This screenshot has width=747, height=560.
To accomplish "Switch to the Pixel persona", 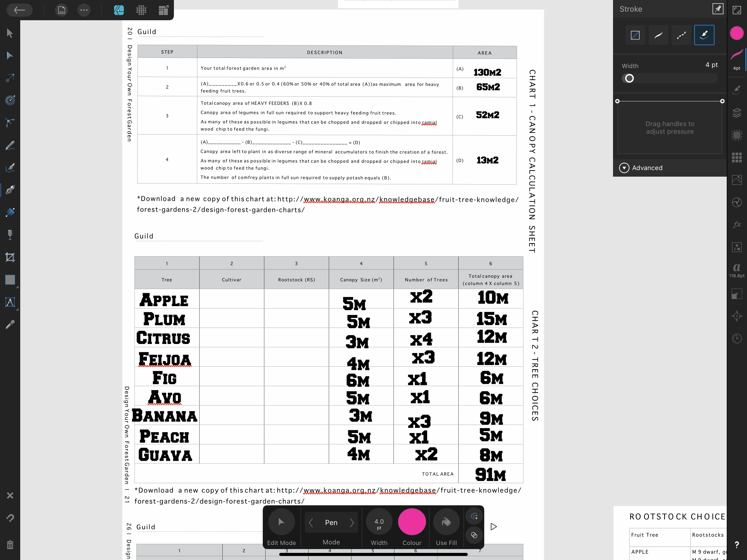I will click(141, 10).
